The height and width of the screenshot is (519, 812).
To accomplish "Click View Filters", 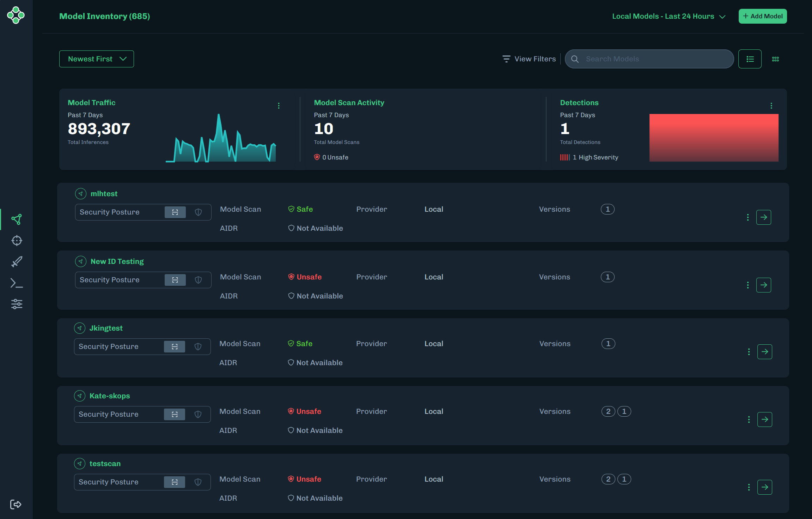I will pos(529,59).
